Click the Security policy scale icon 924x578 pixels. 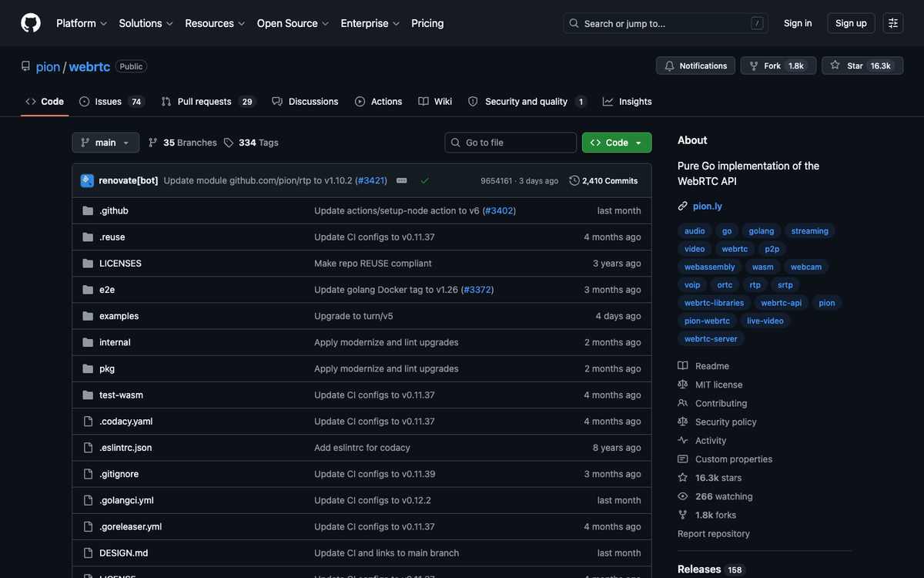coord(683,422)
